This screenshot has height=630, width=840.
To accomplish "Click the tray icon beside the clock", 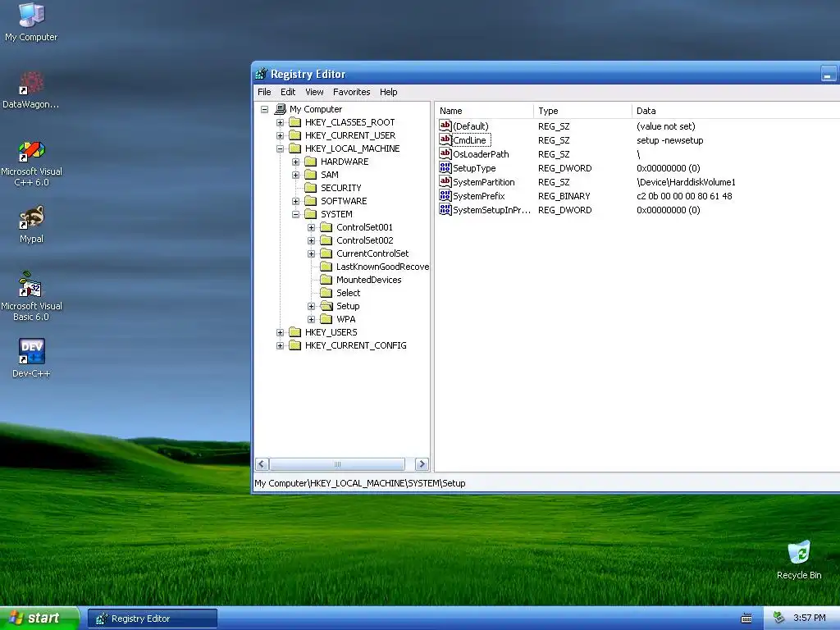I will pos(778,618).
